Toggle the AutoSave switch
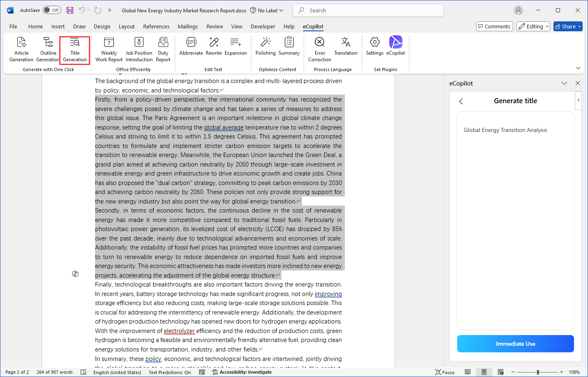Image resolution: width=588 pixels, height=377 pixels. (x=52, y=10)
